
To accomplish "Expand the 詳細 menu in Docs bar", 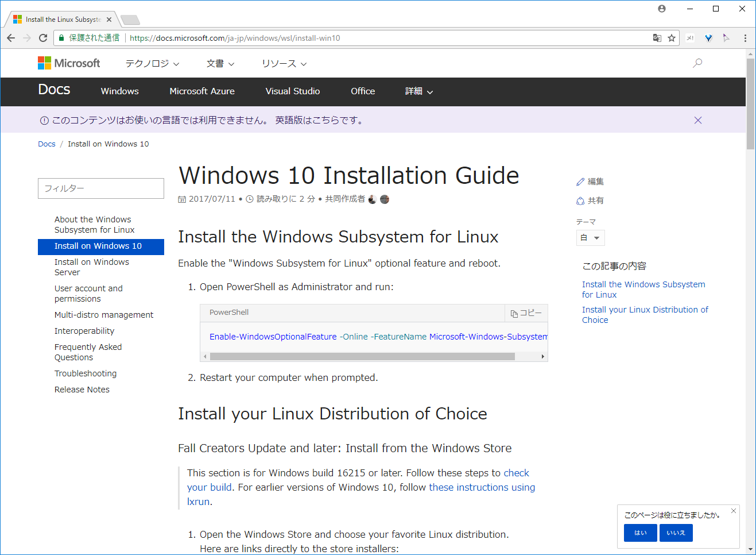I will (x=419, y=91).
